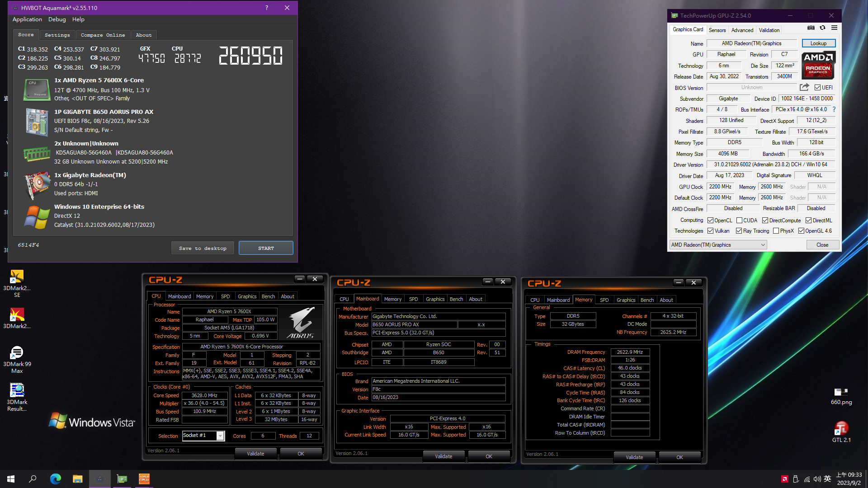Toggle OpenGL 4.6 checkbox
868x488 pixels.
tap(801, 231)
